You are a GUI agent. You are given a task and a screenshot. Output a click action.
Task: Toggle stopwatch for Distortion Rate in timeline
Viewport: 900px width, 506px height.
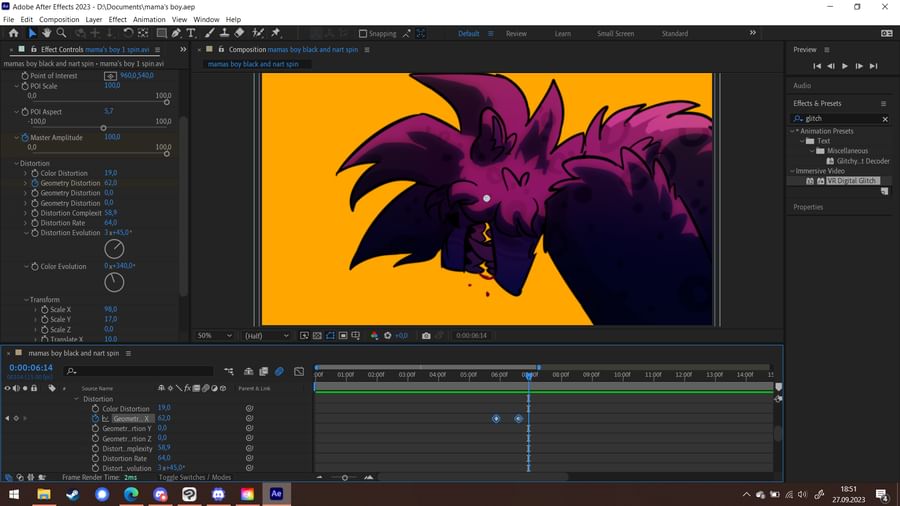95,458
